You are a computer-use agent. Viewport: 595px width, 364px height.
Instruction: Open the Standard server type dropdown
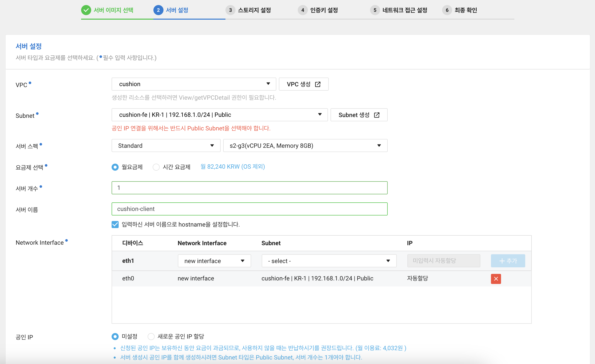pos(166,145)
